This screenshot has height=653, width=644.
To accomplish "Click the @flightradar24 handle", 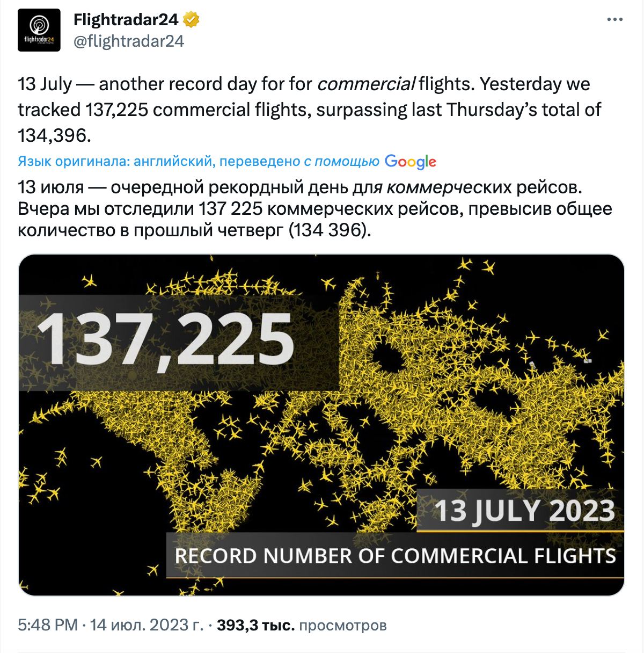I will tap(129, 41).
